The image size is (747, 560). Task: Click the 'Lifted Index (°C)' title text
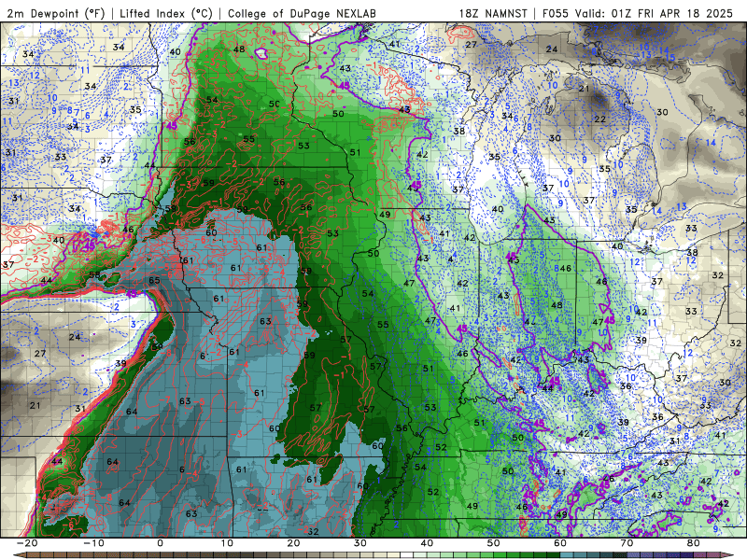point(166,13)
